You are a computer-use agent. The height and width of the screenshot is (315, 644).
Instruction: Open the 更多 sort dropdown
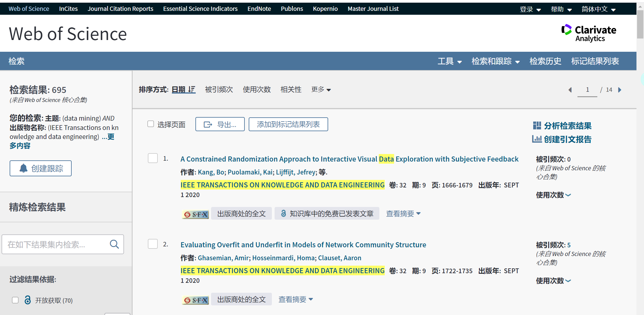(x=321, y=89)
